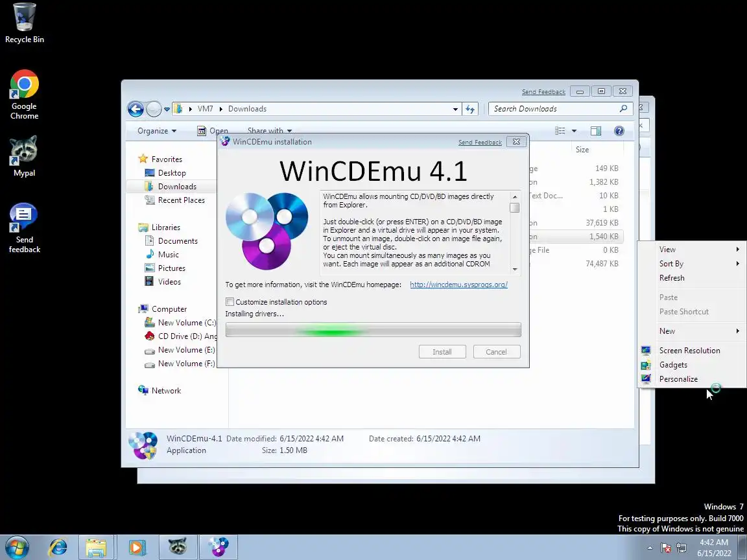
Task: Click the change view icon in Explorer
Action: tap(560, 131)
